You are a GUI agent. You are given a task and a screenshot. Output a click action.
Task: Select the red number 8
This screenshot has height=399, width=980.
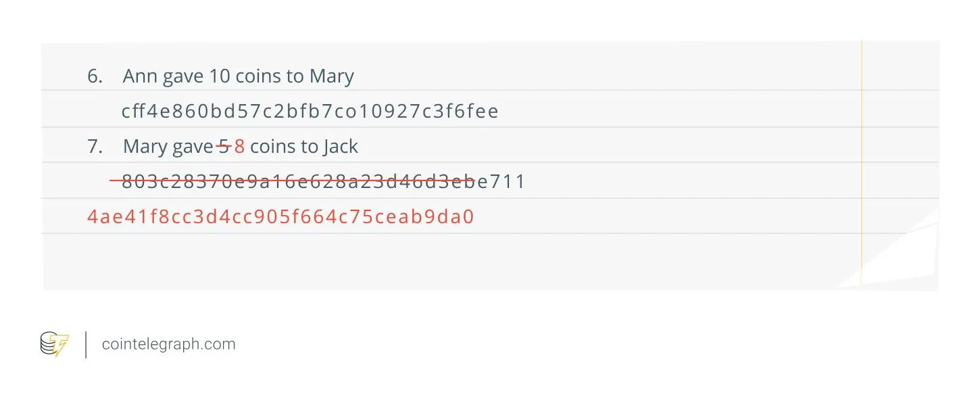click(239, 146)
